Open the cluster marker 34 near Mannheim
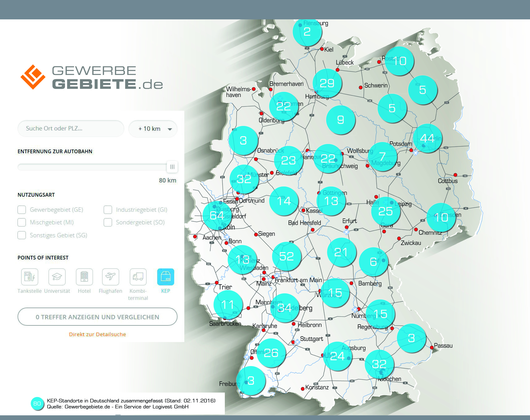Screen dimensions: 530x420 click(x=285, y=308)
